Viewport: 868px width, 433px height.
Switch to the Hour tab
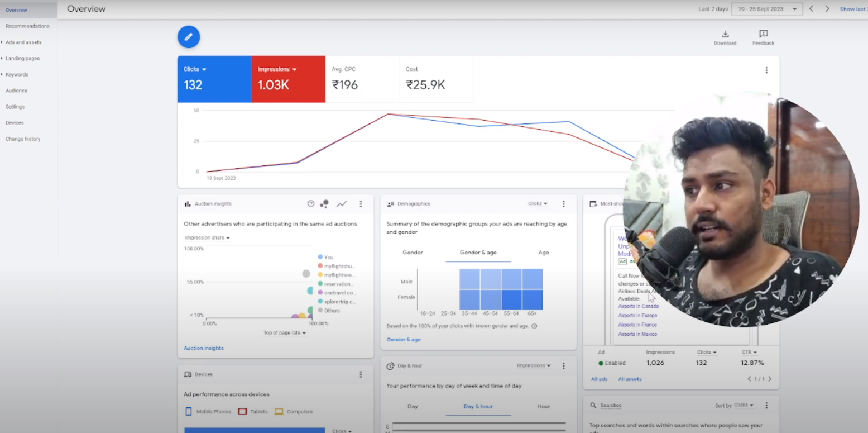(x=543, y=406)
